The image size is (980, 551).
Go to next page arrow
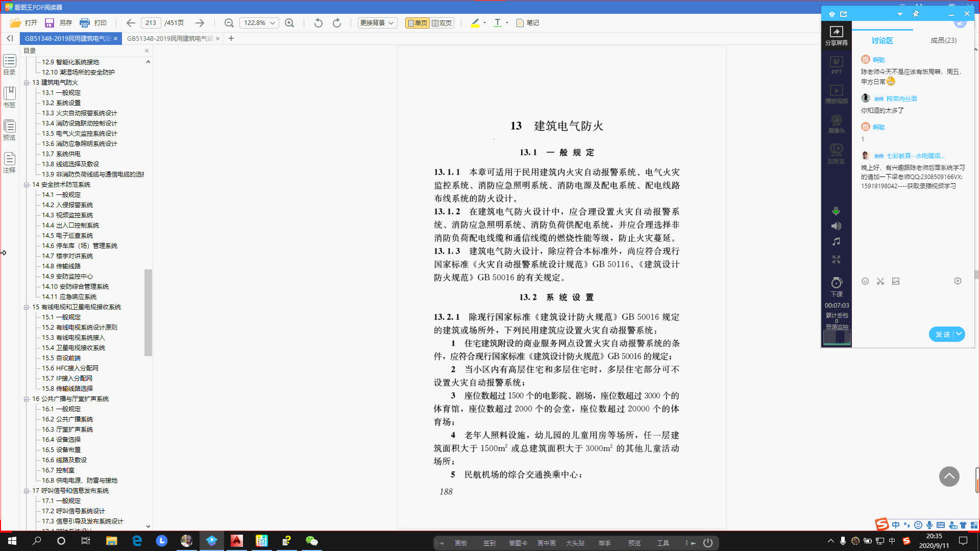click(200, 23)
